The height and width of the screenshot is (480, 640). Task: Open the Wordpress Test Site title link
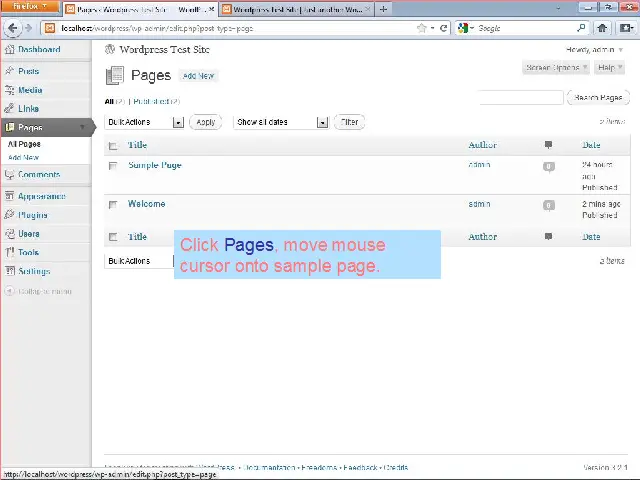coord(164,49)
